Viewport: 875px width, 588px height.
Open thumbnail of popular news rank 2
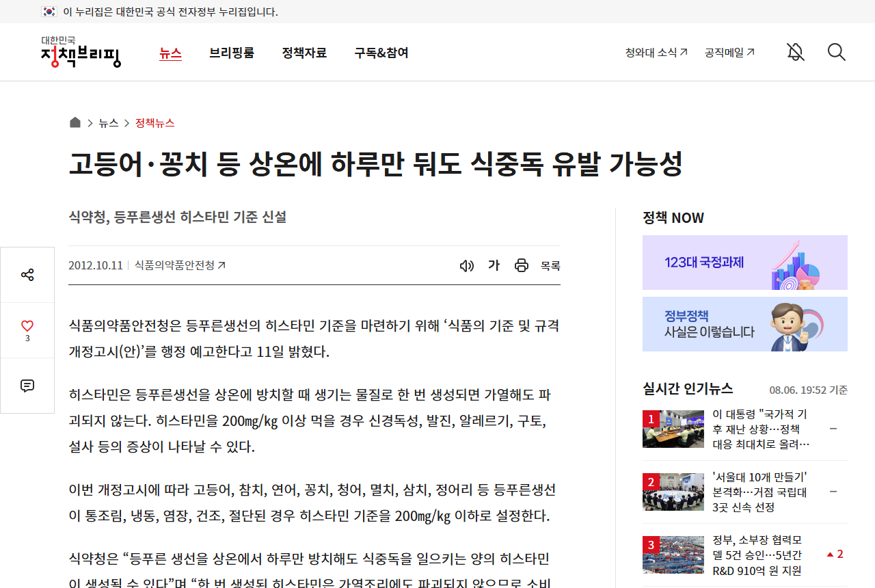pyautogui.click(x=673, y=492)
